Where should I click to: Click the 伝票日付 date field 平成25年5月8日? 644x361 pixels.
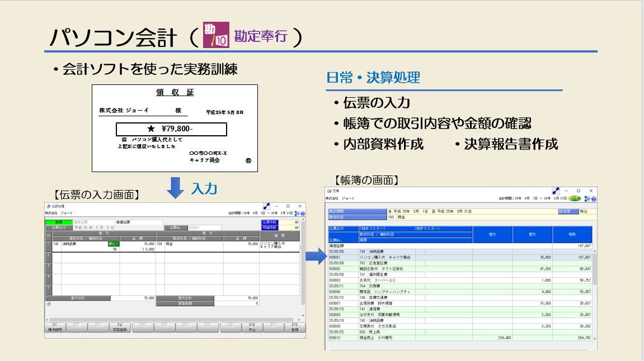94,227
